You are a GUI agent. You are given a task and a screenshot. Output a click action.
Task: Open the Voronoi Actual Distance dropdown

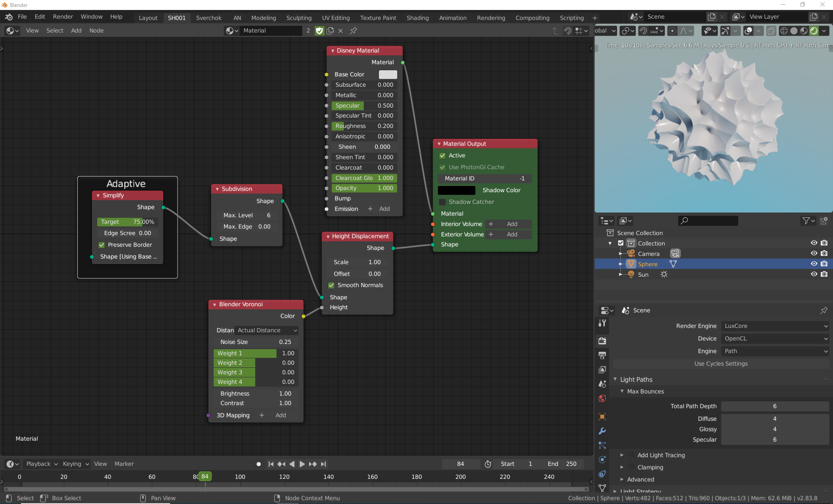pos(267,331)
